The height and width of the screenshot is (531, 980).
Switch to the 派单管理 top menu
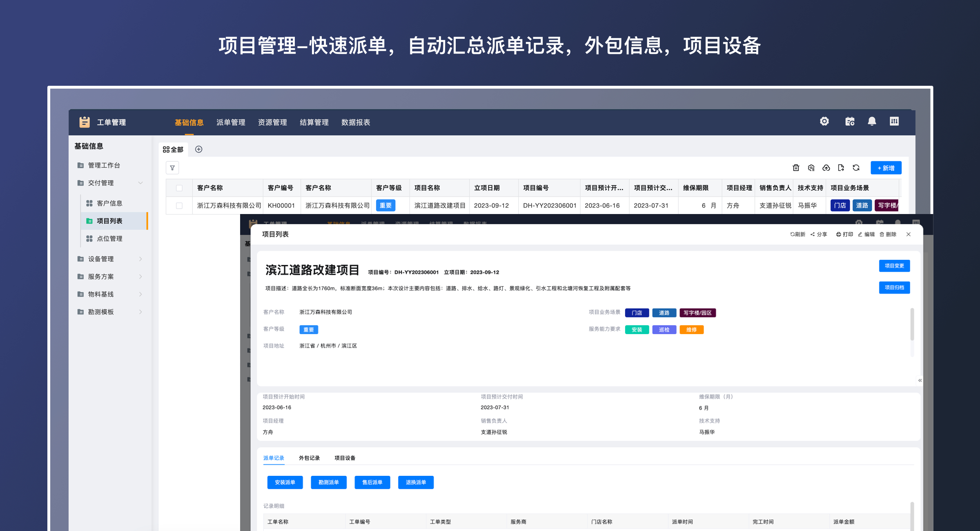coord(231,123)
